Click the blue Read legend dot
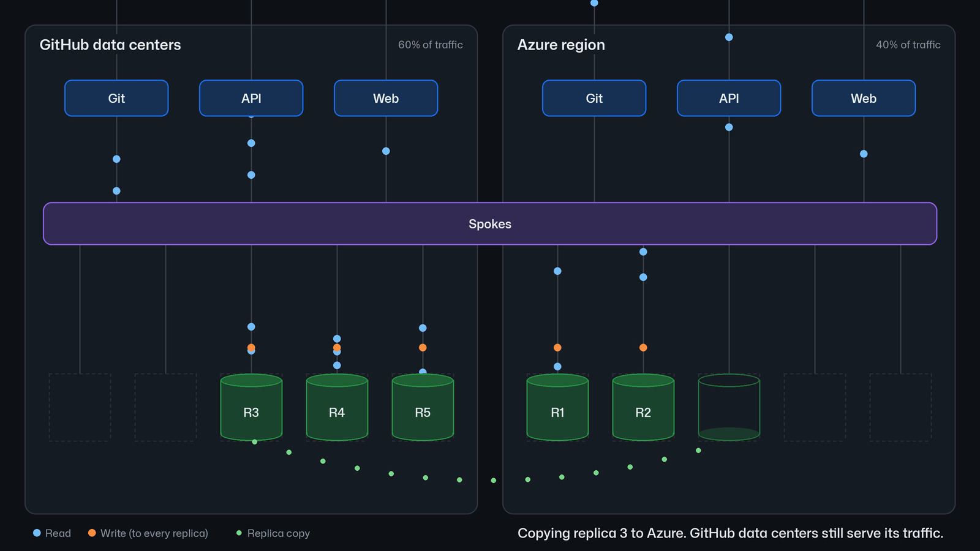The width and height of the screenshot is (980, 551). (x=37, y=533)
